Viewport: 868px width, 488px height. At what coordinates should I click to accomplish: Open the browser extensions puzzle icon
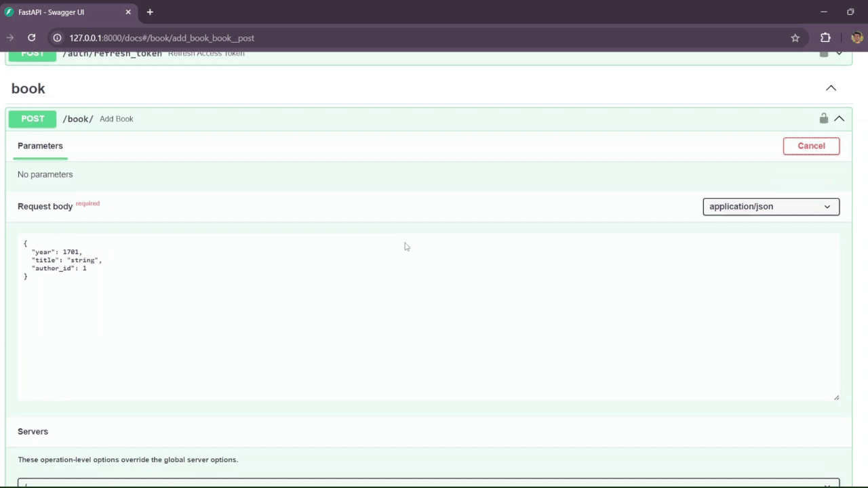(x=825, y=38)
